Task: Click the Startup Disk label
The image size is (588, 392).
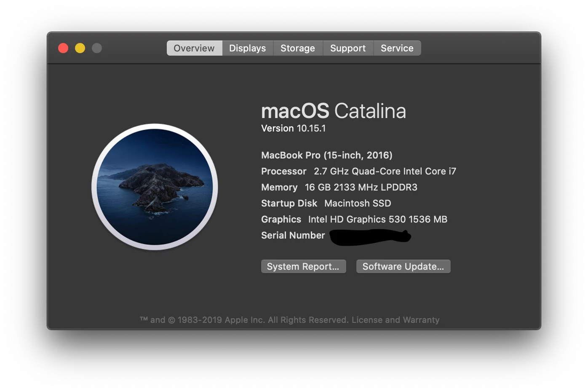Action: click(289, 203)
